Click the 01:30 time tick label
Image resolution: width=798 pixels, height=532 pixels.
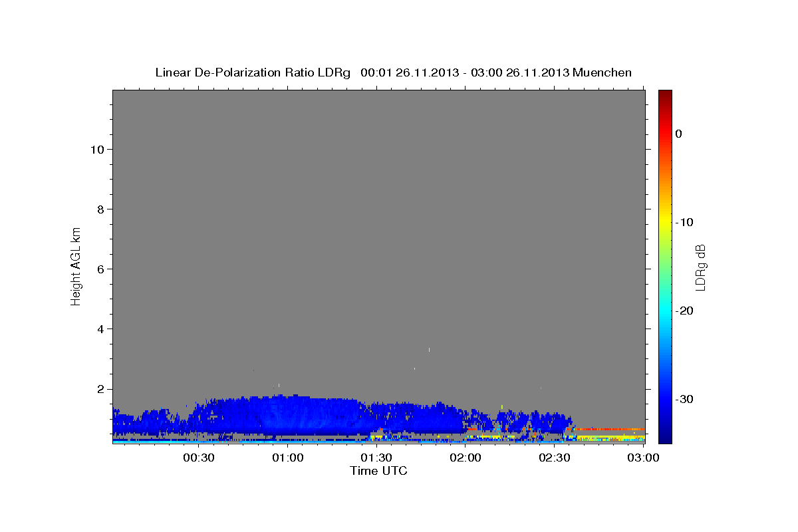(x=376, y=458)
